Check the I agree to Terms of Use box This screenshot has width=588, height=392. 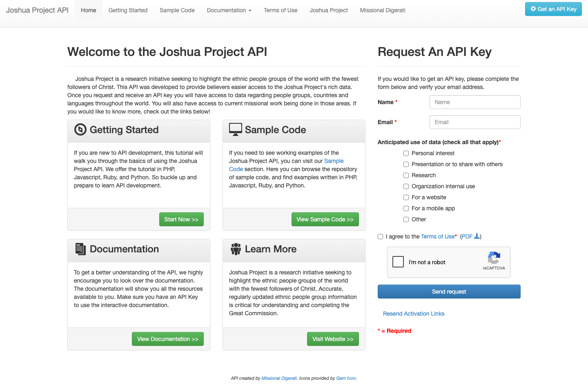coord(380,236)
